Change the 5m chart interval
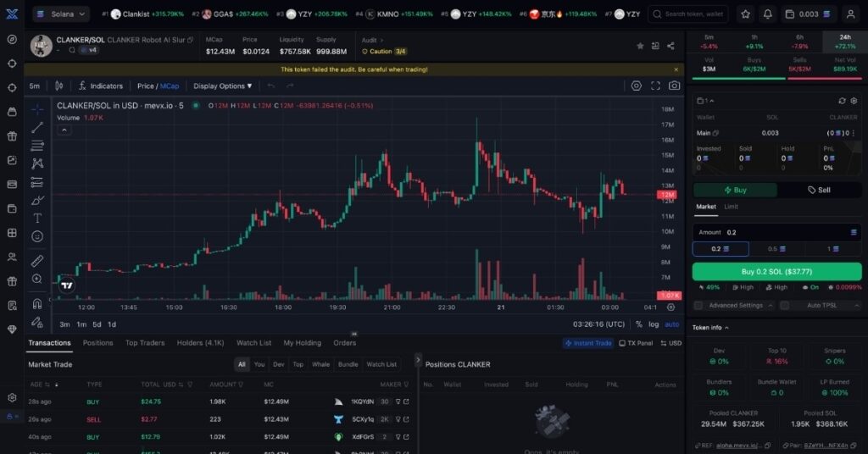The width and height of the screenshot is (868, 454). (x=34, y=86)
